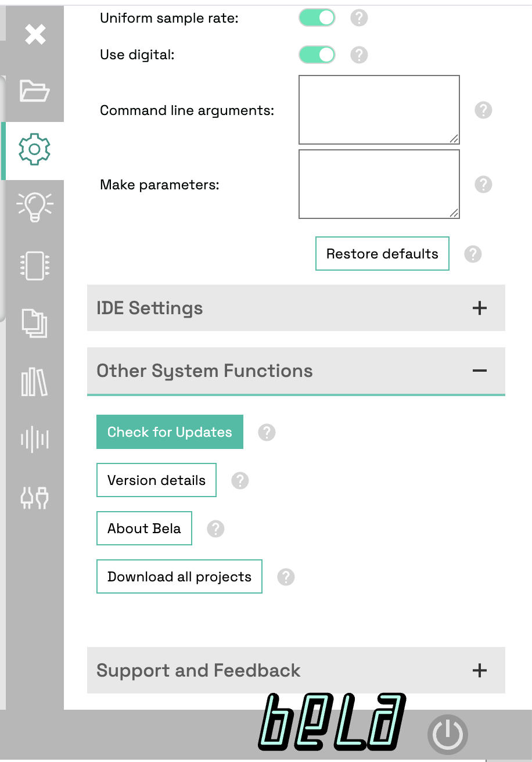Open the plug connectors icon in sidebar
The width and height of the screenshot is (532, 762).
click(34, 497)
